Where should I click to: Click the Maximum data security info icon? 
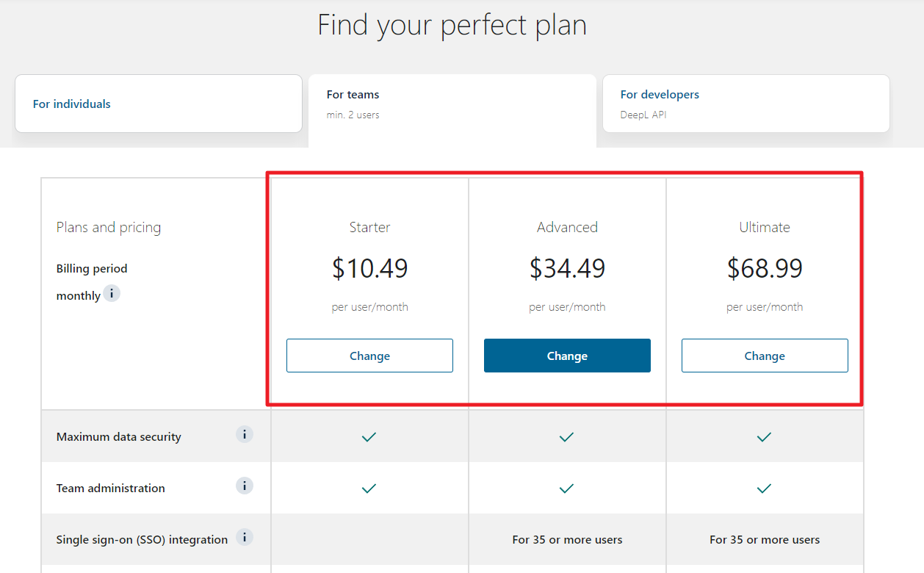pos(245,434)
